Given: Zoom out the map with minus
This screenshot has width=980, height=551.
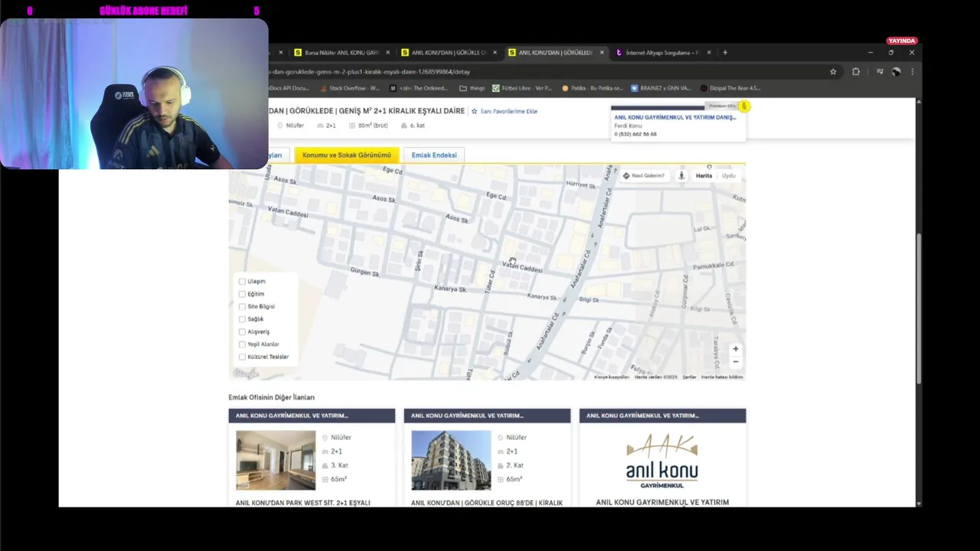Looking at the screenshot, I should pyautogui.click(x=736, y=362).
